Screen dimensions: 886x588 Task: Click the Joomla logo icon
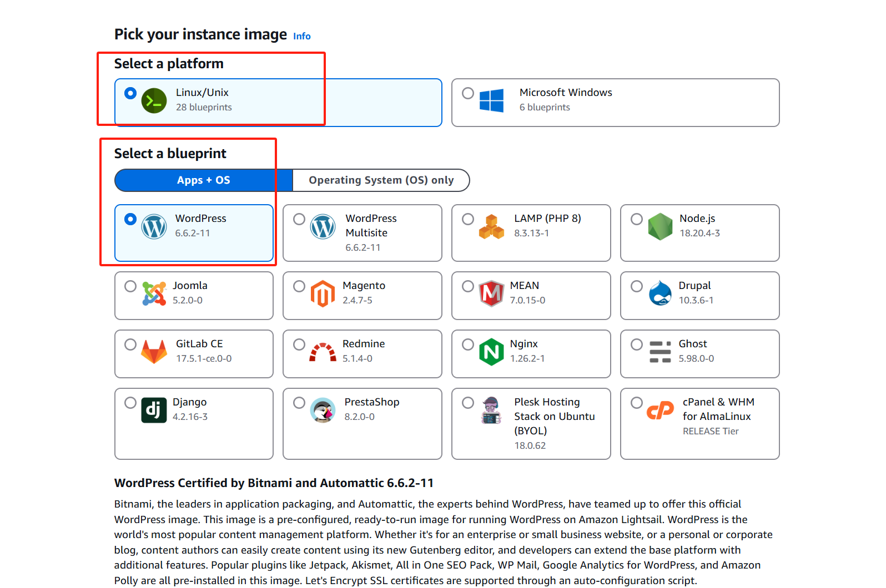coord(154,293)
